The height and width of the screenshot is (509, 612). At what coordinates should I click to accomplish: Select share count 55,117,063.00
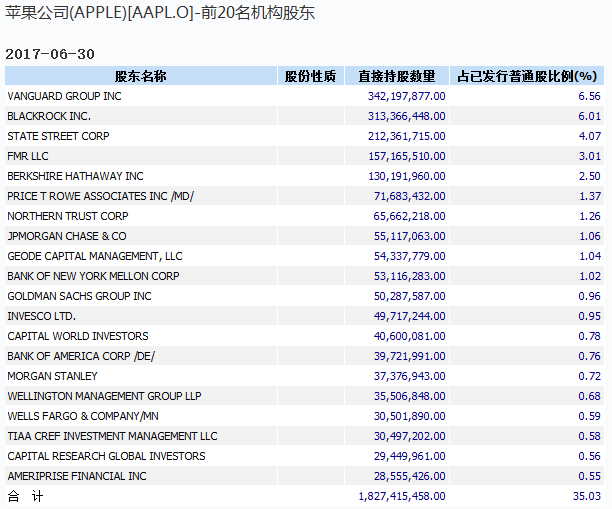coord(409,236)
